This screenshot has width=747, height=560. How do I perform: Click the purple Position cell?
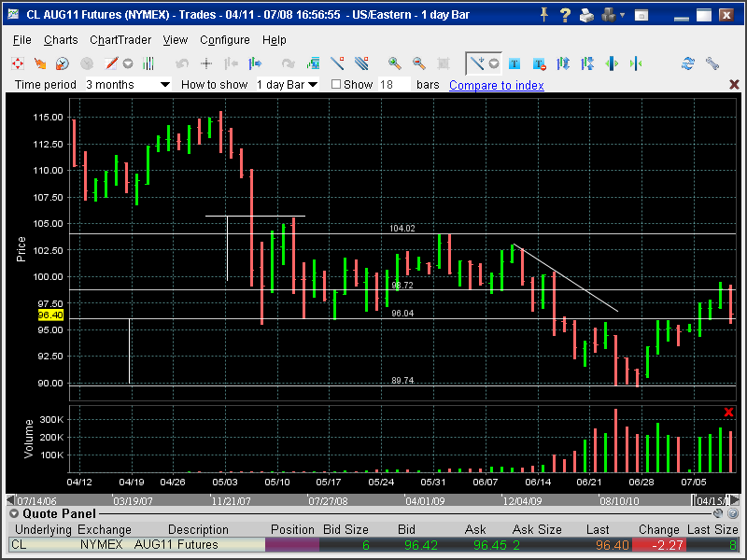click(x=292, y=545)
